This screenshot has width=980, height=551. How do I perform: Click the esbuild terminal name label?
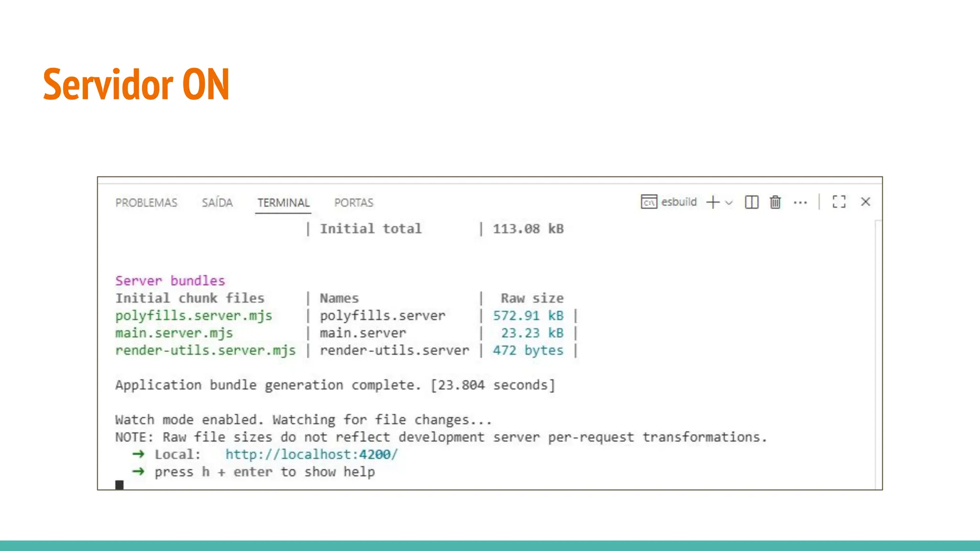pos(679,202)
